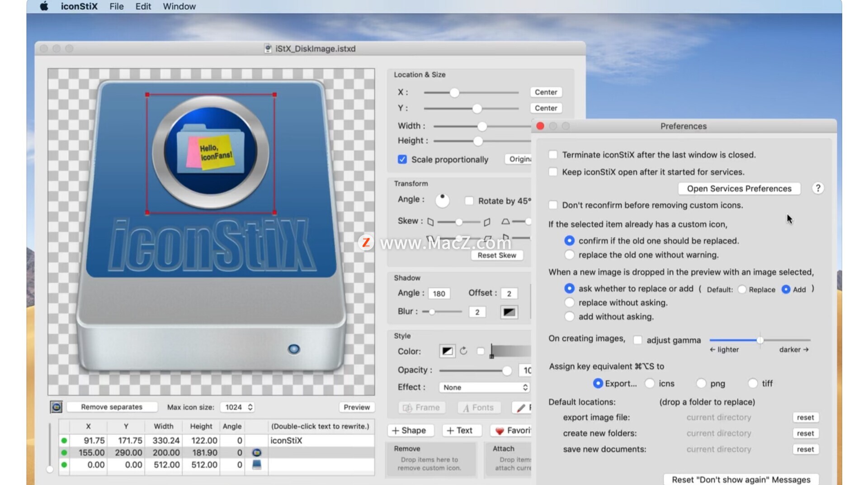Click the trapezoid perspective skew icon
The width and height of the screenshot is (868, 485).
505,221
